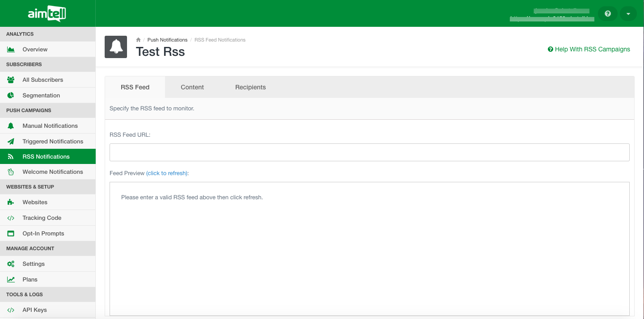Viewport: 644px width, 319px height.
Task: Expand the account dropdown arrow
Action: click(628, 14)
